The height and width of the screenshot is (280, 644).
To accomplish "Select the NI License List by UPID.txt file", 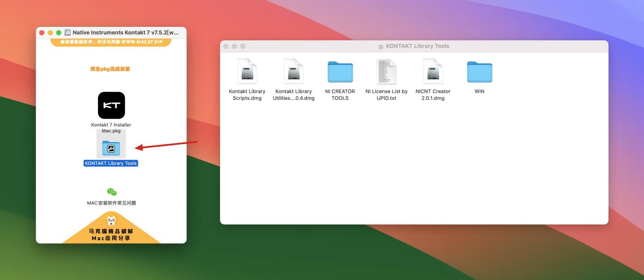I will (386, 72).
